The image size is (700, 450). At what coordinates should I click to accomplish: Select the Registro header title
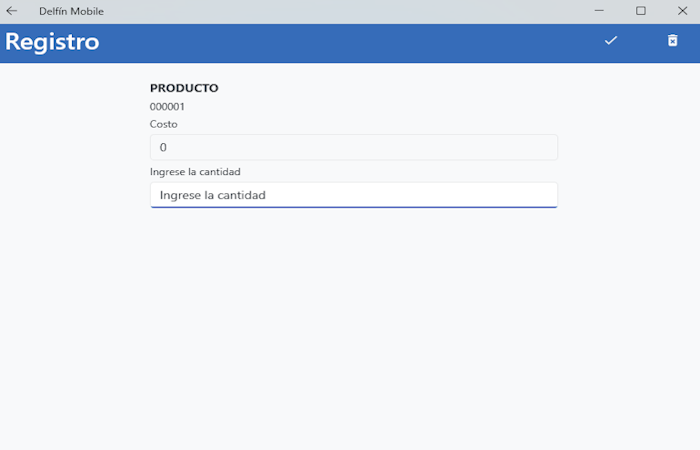click(52, 42)
